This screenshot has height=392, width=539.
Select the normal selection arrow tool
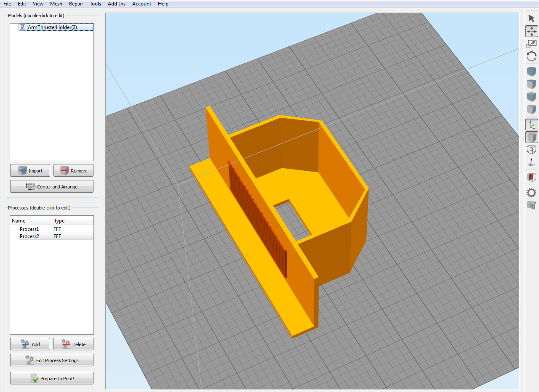pyautogui.click(x=531, y=19)
